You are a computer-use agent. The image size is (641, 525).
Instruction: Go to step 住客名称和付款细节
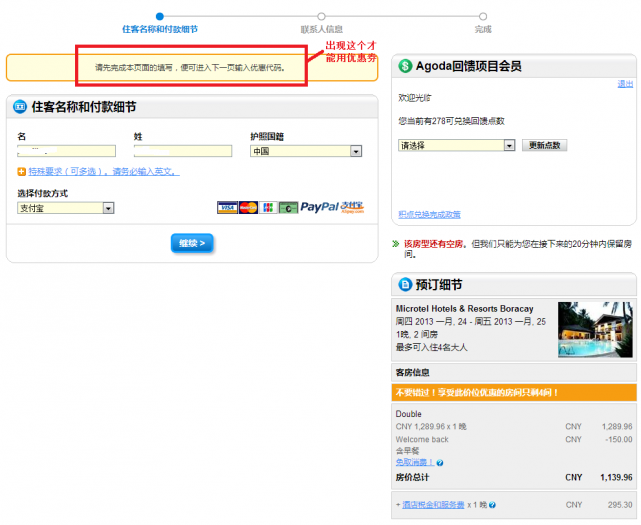pyautogui.click(x=160, y=23)
